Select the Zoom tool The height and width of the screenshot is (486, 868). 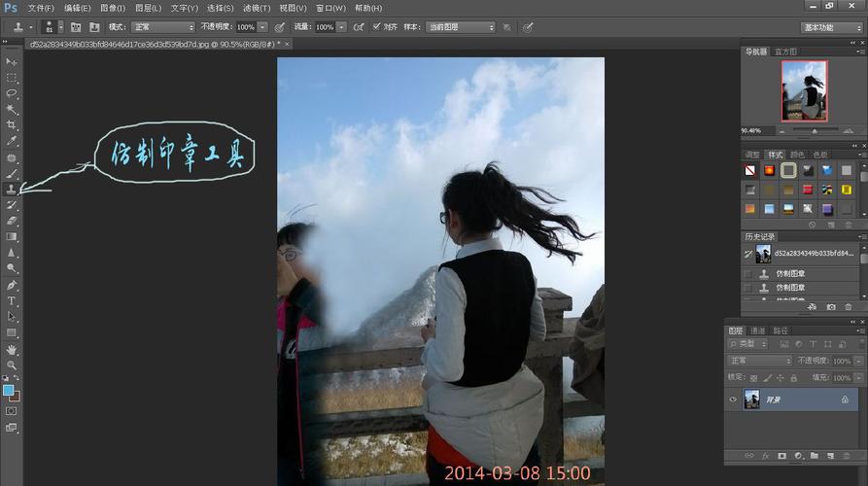11,365
